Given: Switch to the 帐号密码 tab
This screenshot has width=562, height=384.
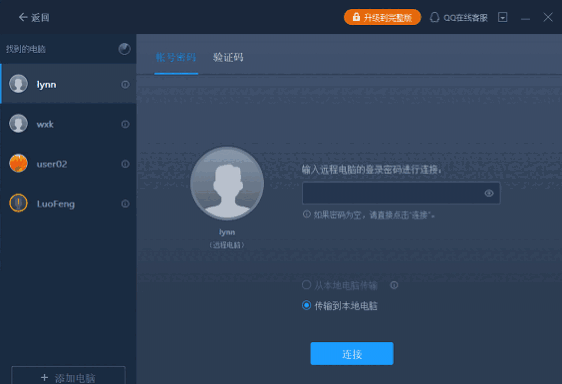Looking at the screenshot, I should point(176,57).
